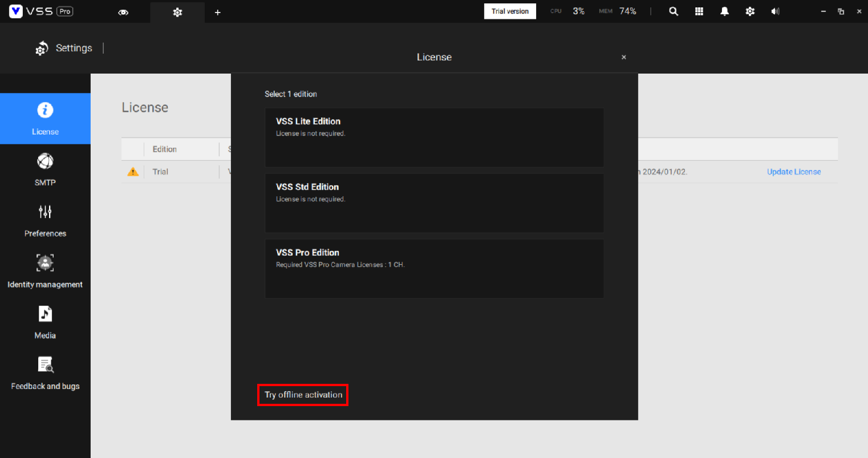Screen dimensions: 868x458
Task: Choose VSS Lite Edition
Action: (434, 137)
